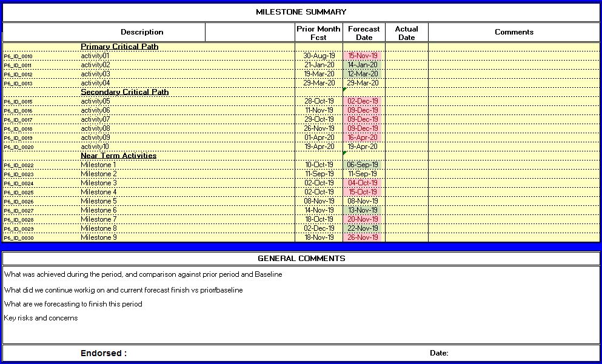602x364 pixels.
Task: Click the Actual Date cell beside Milestone 5
Action: (406, 200)
